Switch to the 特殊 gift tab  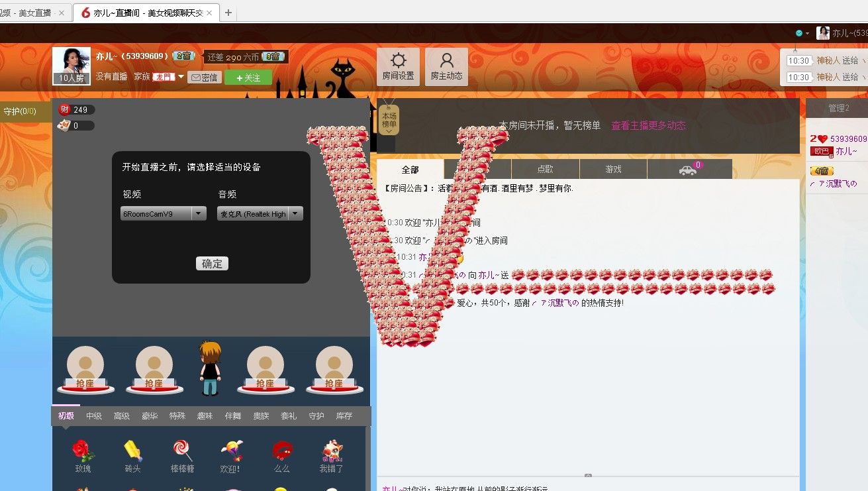pos(177,416)
